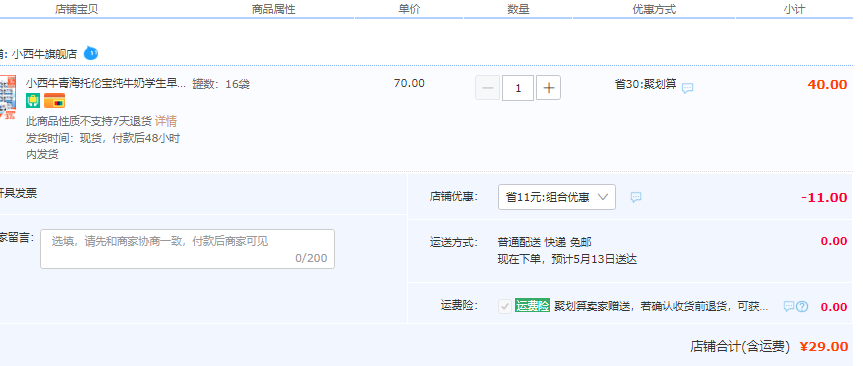Open the comment bubble next to 省30:聚划算
Viewport: 863px width, 366px height.
(687, 88)
